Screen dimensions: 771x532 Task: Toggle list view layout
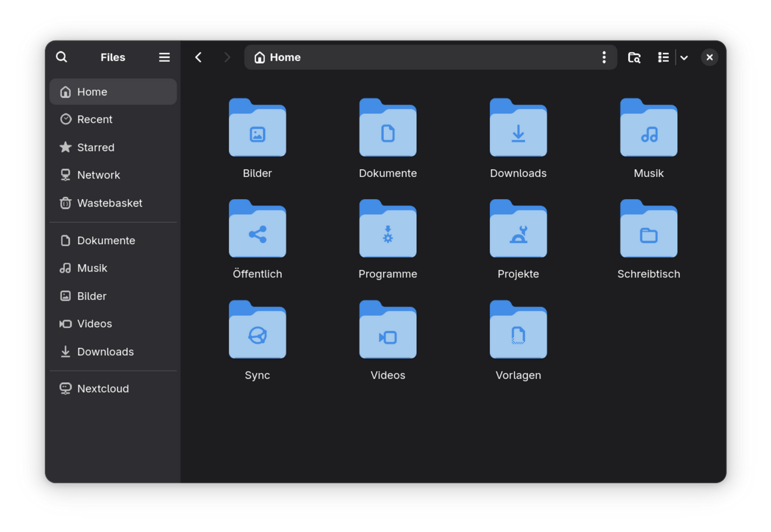coord(663,57)
